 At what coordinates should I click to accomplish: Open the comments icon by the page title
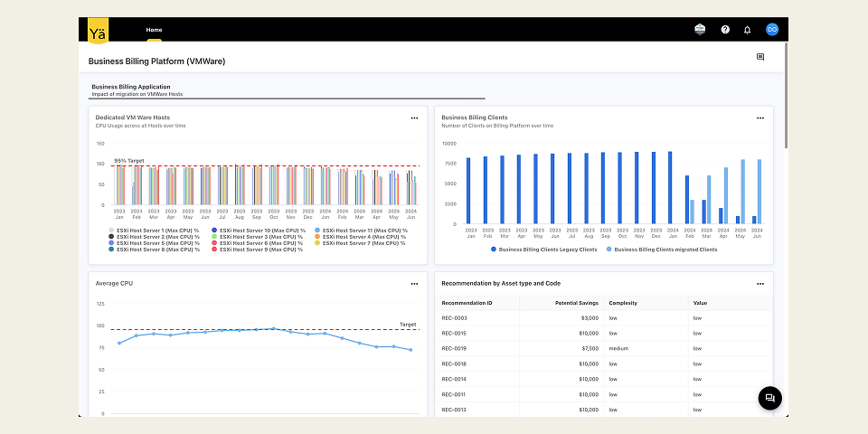click(760, 57)
